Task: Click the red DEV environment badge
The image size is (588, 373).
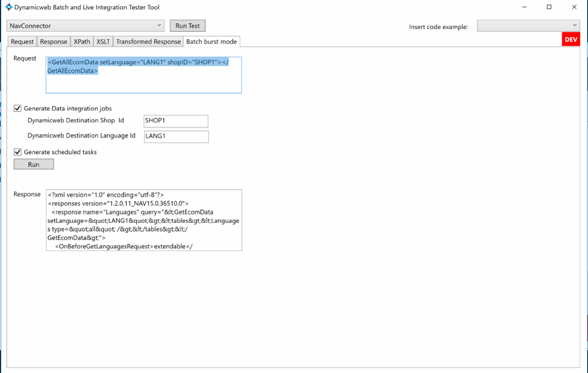Action: pos(571,40)
